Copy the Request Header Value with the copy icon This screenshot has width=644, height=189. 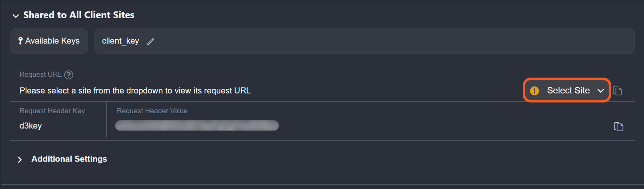(x=619, y=126)
